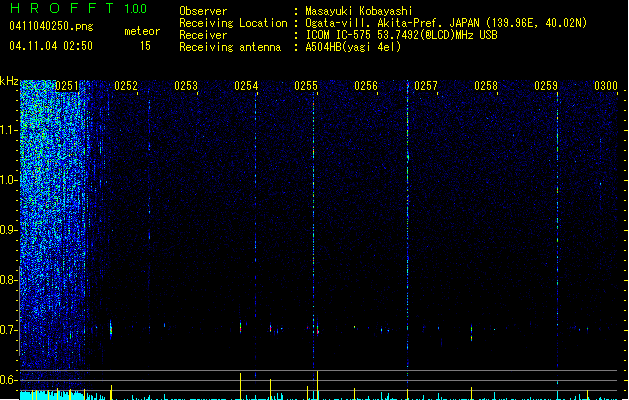The image size is (629, 400).
Task: Select the filename 0411040250.png
Action: point(51,26)
